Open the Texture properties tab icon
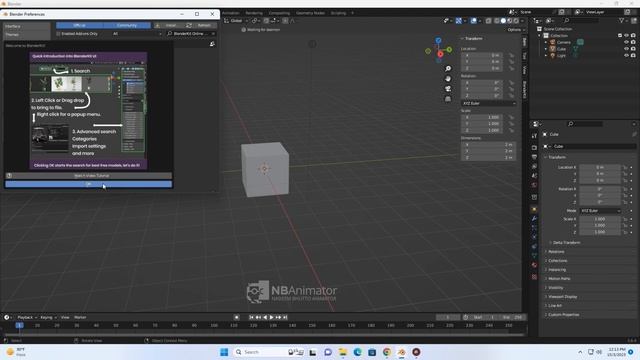This screenshot has height=360, width=640. click(x=534, y=277)
